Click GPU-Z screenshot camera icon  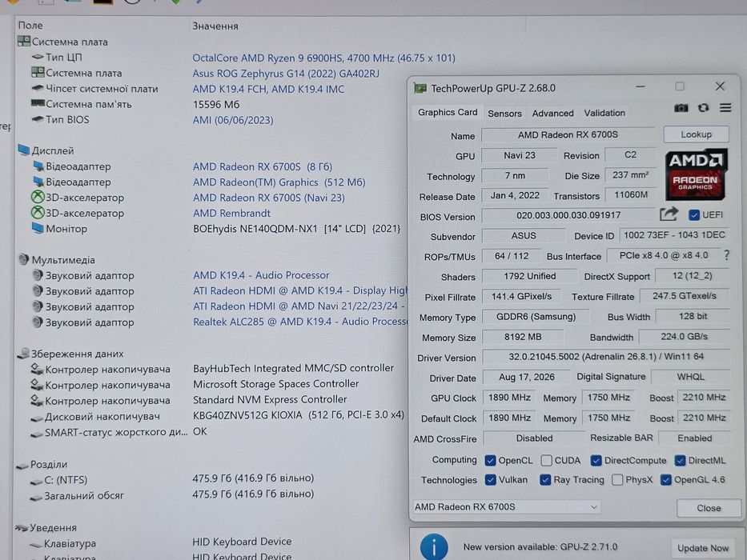[681, 108]
